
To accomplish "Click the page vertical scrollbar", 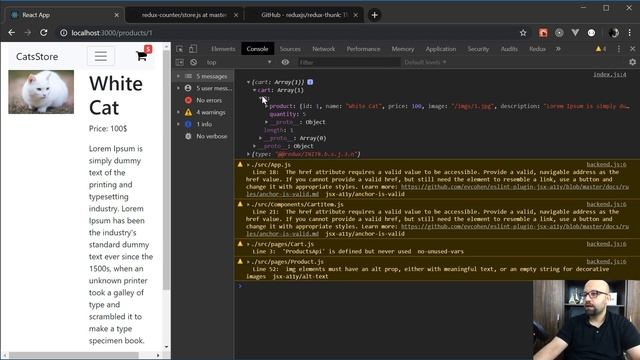I will coord(166,170).
